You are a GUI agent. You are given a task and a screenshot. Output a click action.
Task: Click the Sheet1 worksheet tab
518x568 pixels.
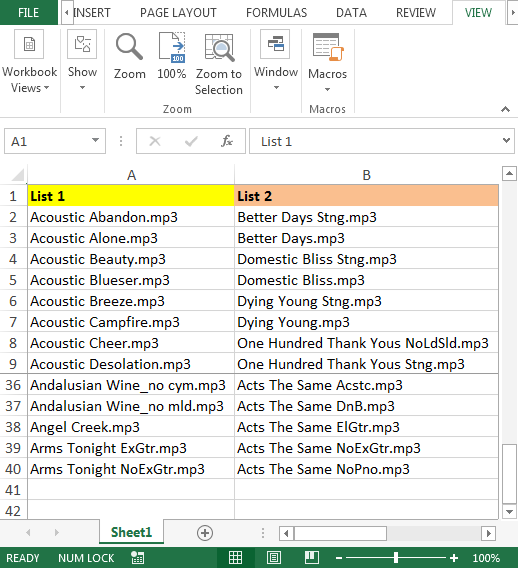point(131,532)
